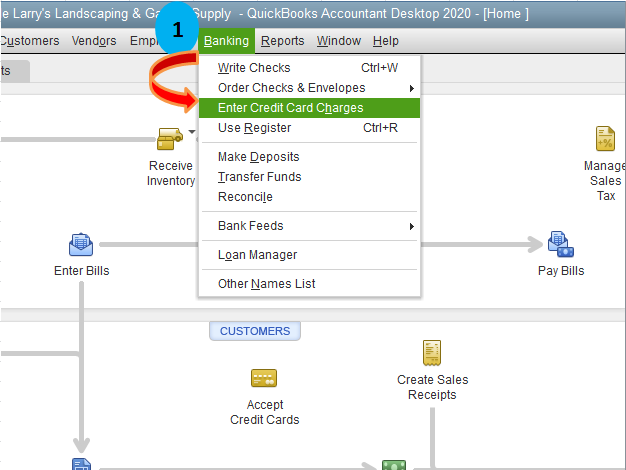
Task: Click the Enter Bills envelope icon
Action: click(x=81, y=244)
